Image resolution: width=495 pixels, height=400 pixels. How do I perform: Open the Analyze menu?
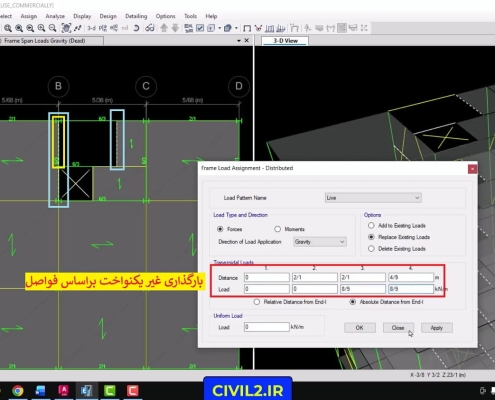[55, 16]
